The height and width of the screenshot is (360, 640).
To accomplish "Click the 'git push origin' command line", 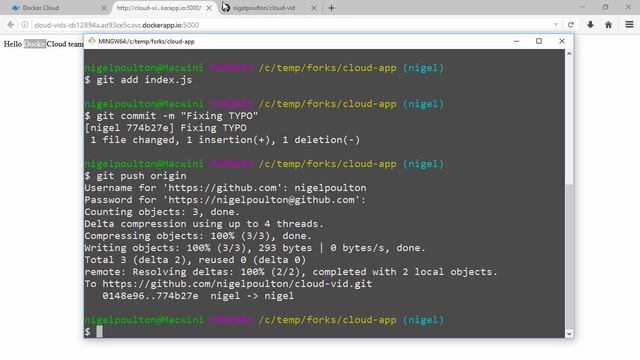I will [x=136, y=176].
